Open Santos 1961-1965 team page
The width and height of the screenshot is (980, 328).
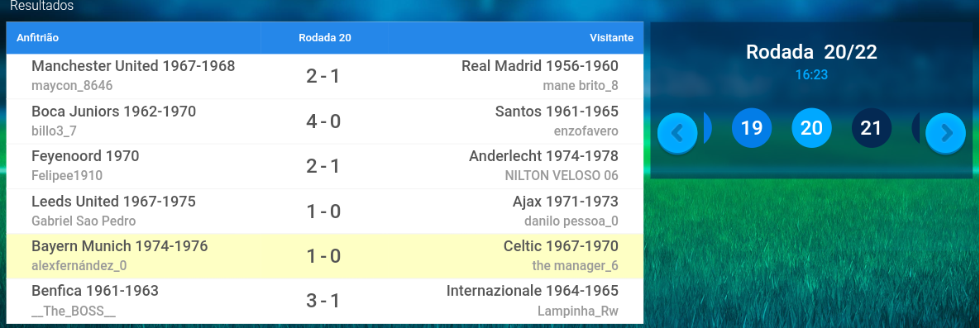tap(557, 112)
